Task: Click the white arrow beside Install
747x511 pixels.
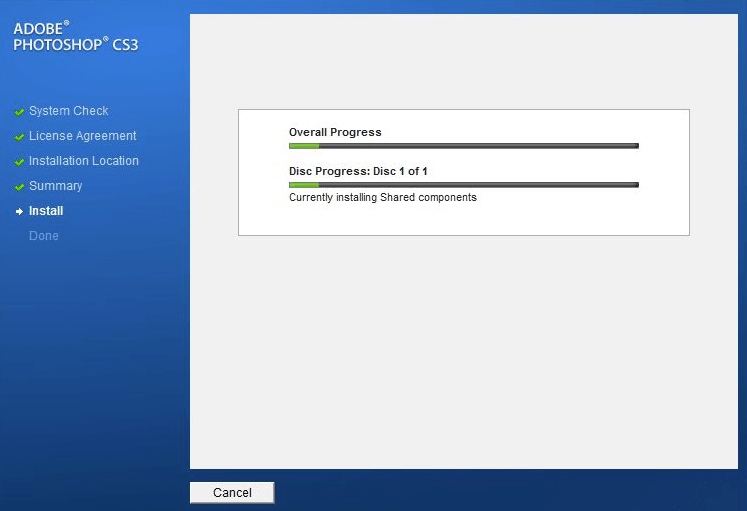Action: [19, 212]
